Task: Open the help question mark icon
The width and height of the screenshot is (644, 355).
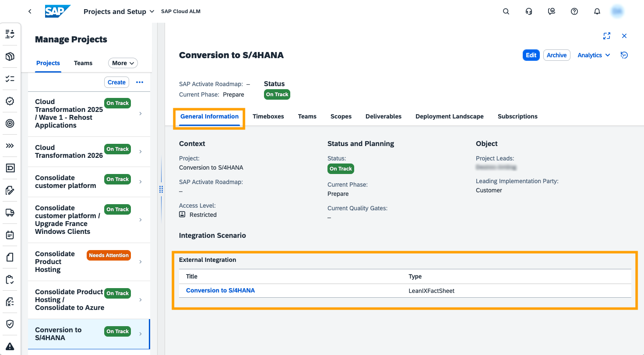Action: point(574,12)
